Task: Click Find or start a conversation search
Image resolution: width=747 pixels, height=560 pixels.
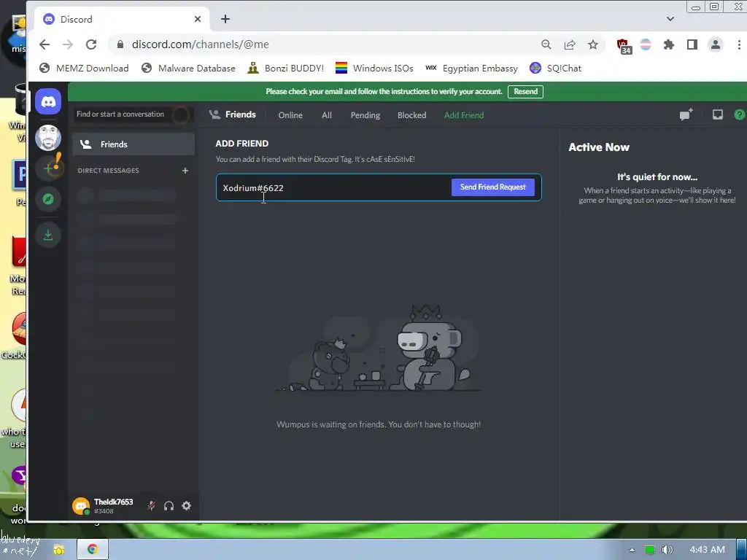Action: (x=133, y=114)
